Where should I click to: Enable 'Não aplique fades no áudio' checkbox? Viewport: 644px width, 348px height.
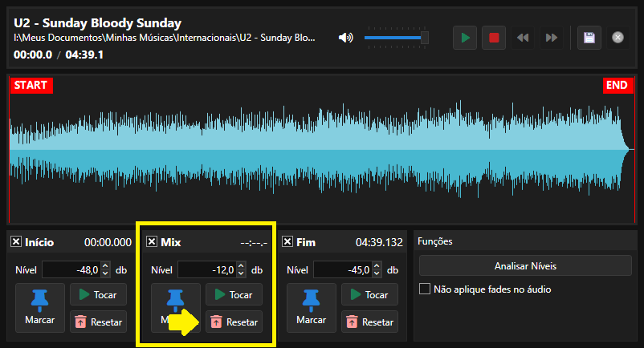click(425, 289)
